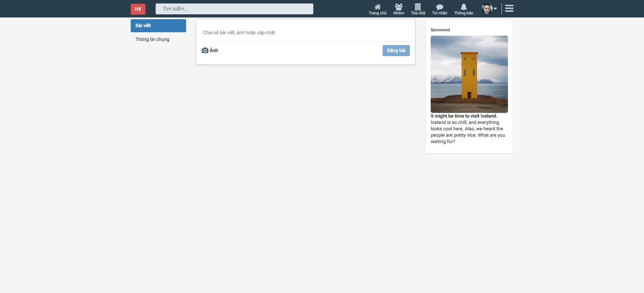Click the red HX logo
The image size is (644, 293).
pos(138,9)
